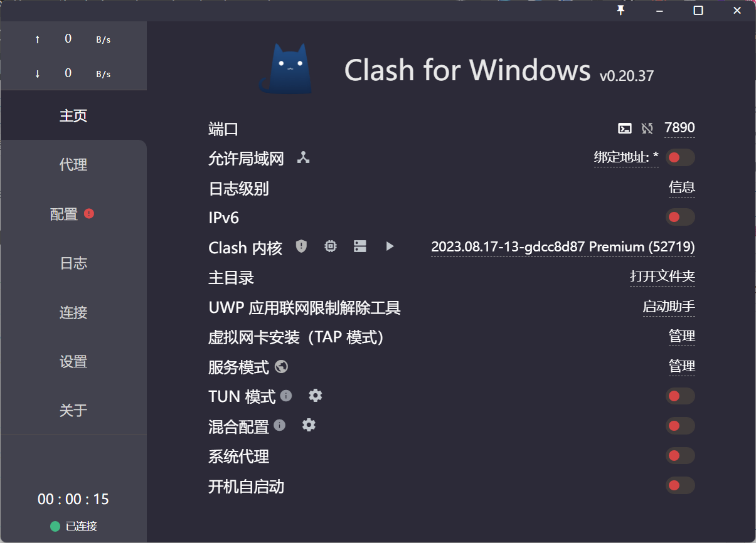Image resolution: width=756 pixels, height=543 pixels.
Task: Click the shield icon next to Clash 内核
Action: [x=302, y=246]
